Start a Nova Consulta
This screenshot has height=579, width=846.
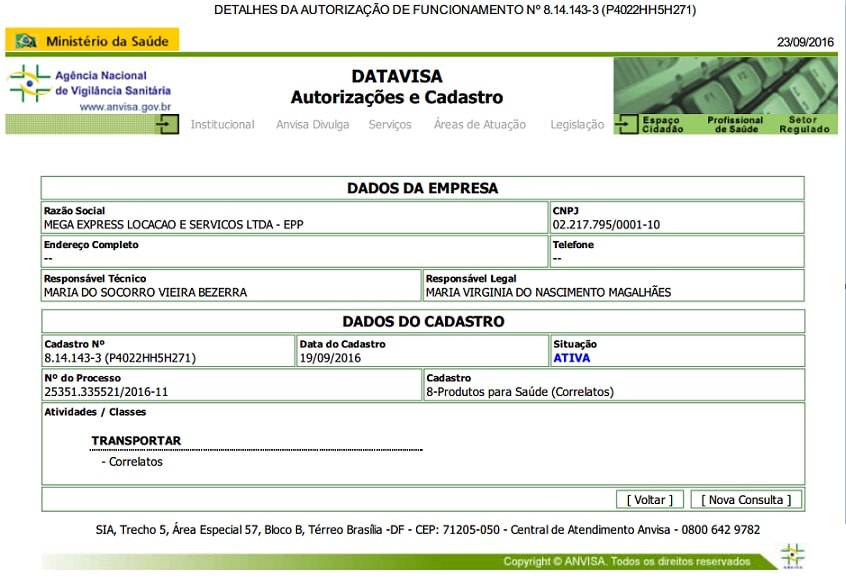pyautogui.click(x=746, y=500)
